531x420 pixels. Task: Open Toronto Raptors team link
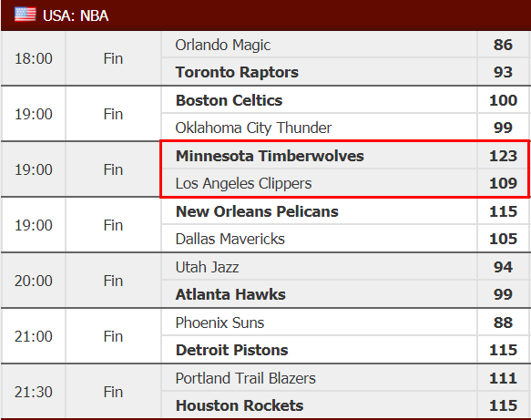tap(237, 72)
